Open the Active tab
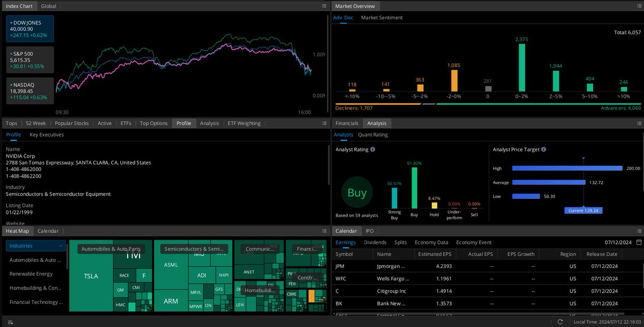Image resolution: width=644 pixels, height=327 pixels. [x=105, y=123]
